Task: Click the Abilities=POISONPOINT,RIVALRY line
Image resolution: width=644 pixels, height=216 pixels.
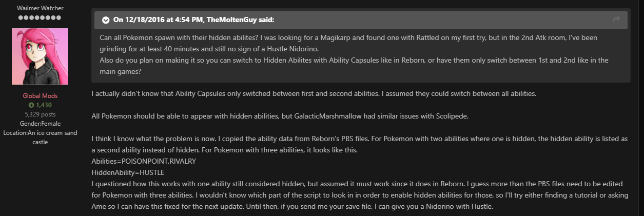Action: (144, 161)
